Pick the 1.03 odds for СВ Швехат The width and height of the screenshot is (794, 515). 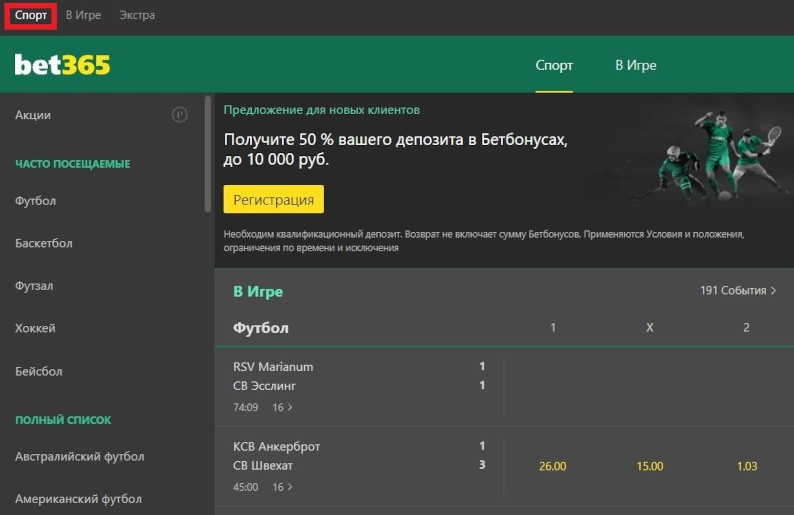[746, 466]
